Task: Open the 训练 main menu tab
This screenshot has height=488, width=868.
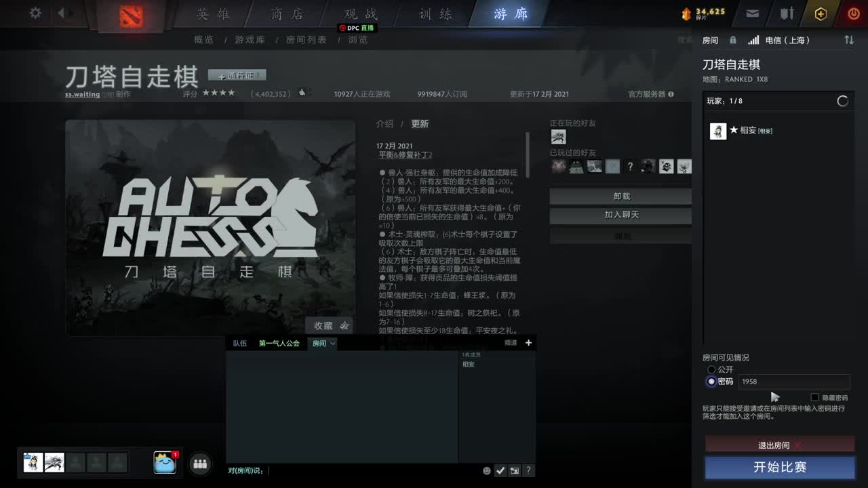Action: [435, 14]
